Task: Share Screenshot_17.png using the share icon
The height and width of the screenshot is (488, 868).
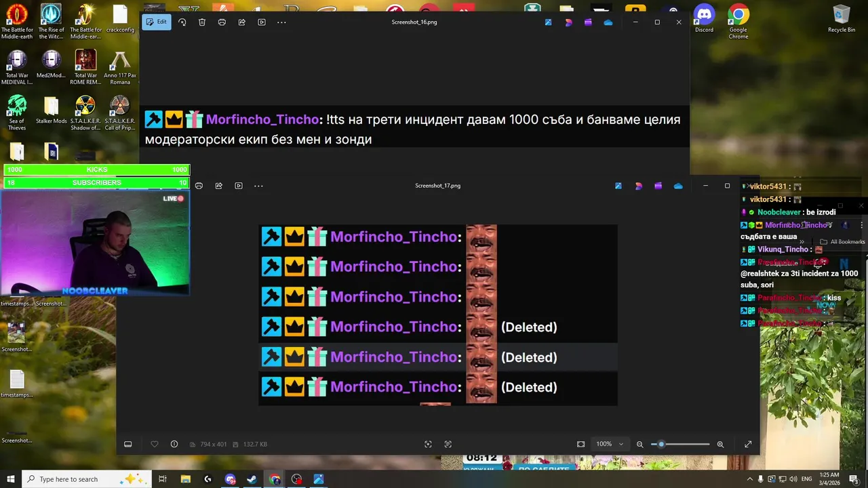Action: [218, 186]
